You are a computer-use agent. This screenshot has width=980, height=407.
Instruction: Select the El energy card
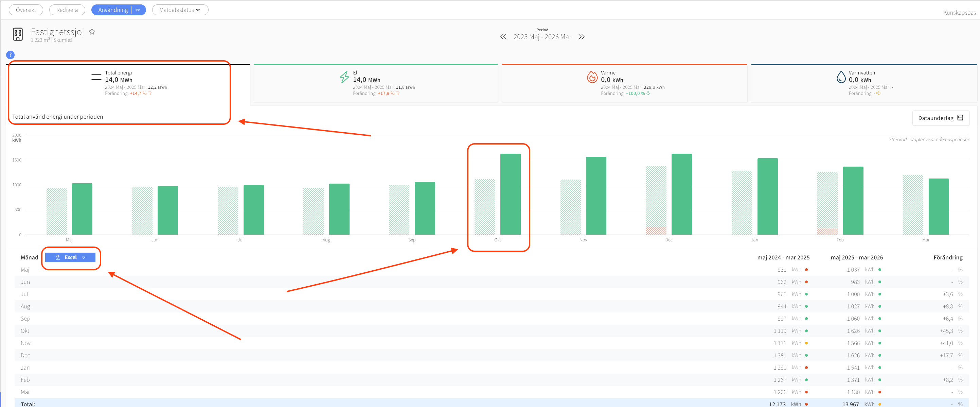pos(376,83)
